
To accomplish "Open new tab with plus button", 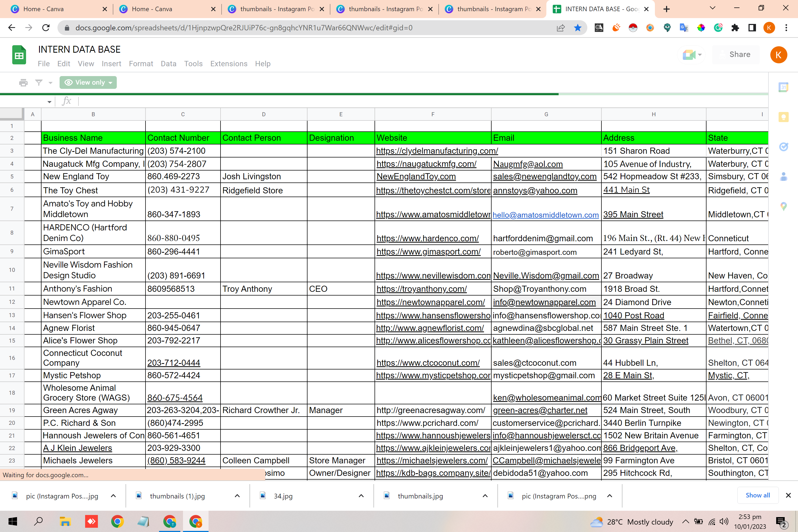I will (x=666, y=9).
